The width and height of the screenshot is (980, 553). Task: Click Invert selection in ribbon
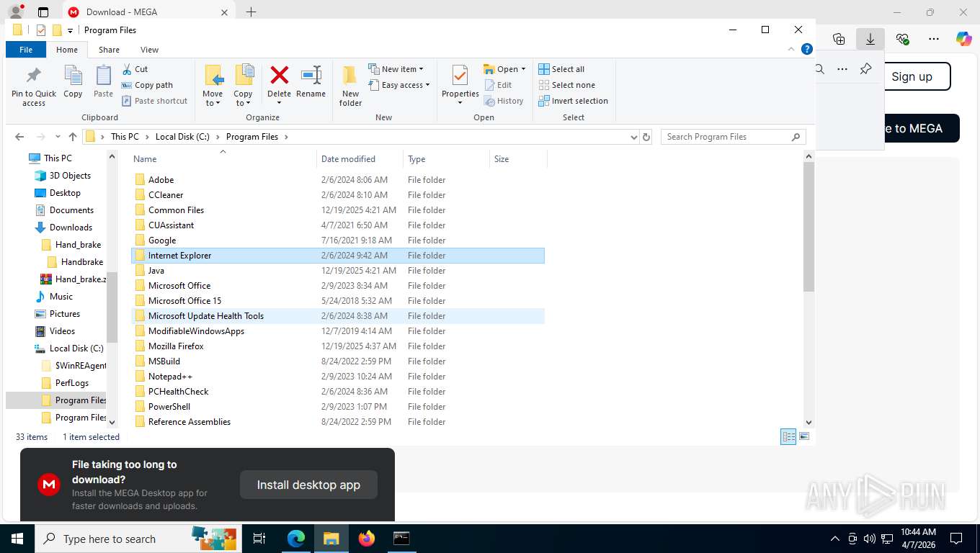[x=573, y=101]
